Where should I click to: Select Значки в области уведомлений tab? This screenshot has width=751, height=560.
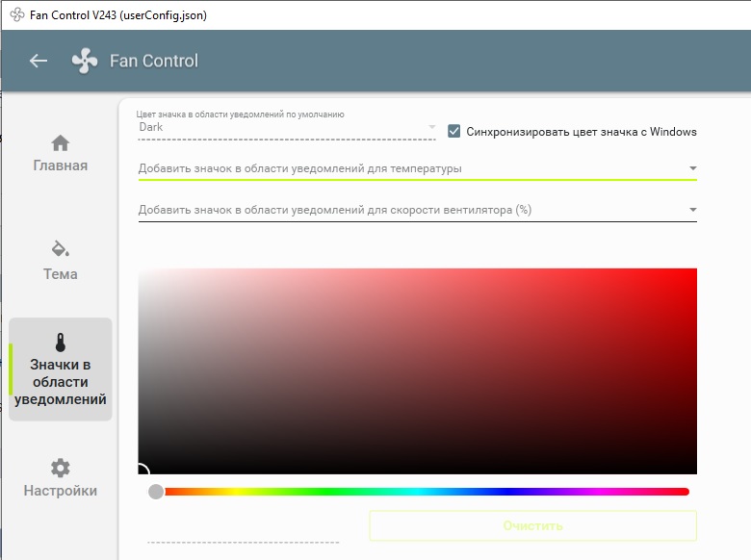61,369
